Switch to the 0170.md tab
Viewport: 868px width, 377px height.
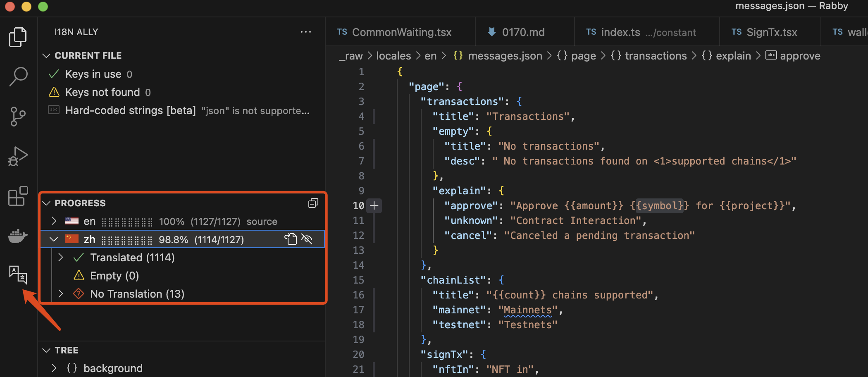click(524, 32)
